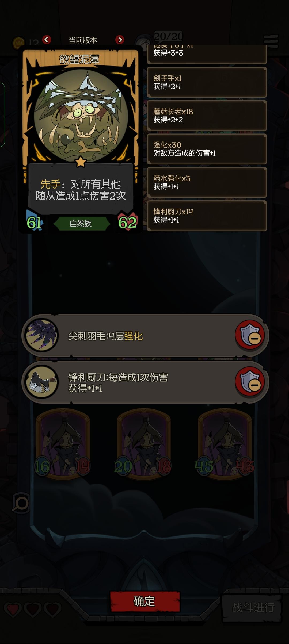
Task: Tap the 战斗进行 button
Action: 253,607
